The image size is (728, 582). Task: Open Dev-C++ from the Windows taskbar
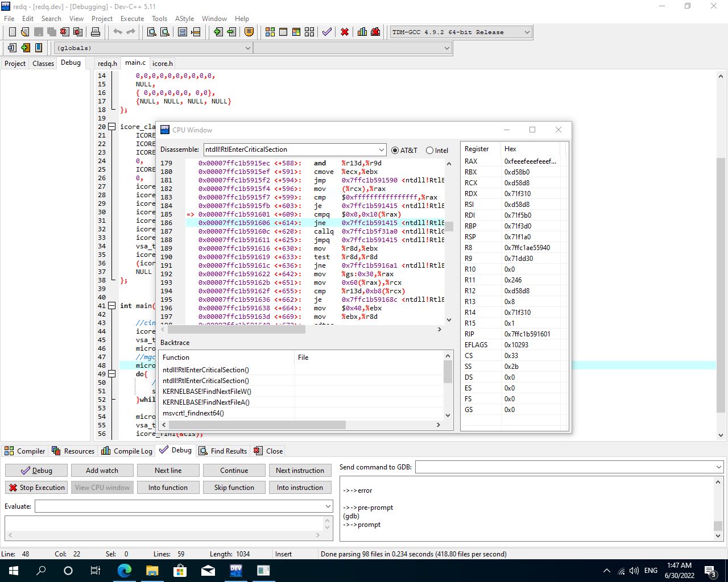point(236,570)
